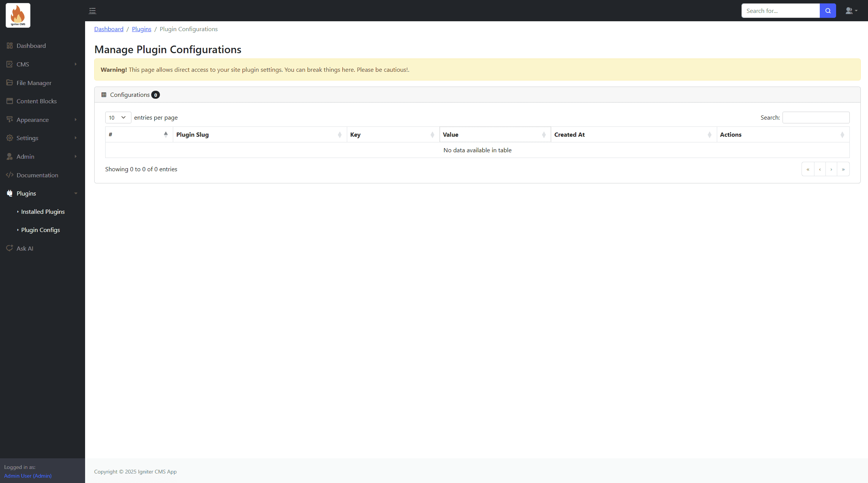The image size is (868, 483).
Task: Click the Igniter CMS flame logo
Action: click(x=18, y=15)
